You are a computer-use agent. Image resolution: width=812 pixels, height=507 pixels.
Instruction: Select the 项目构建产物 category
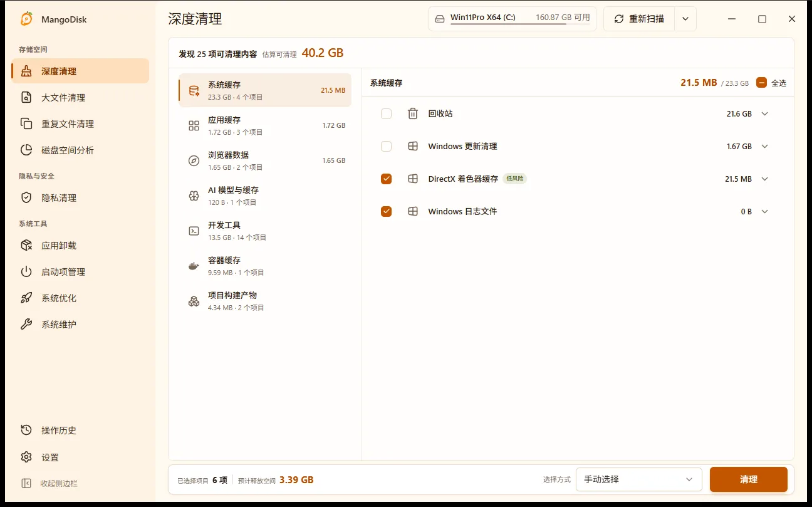point(265,301)
